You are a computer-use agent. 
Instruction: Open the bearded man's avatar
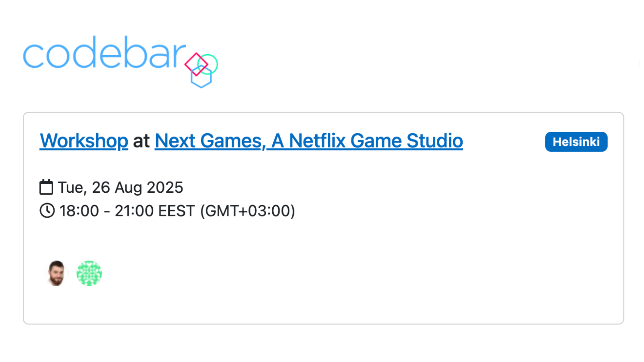[56, 273]
